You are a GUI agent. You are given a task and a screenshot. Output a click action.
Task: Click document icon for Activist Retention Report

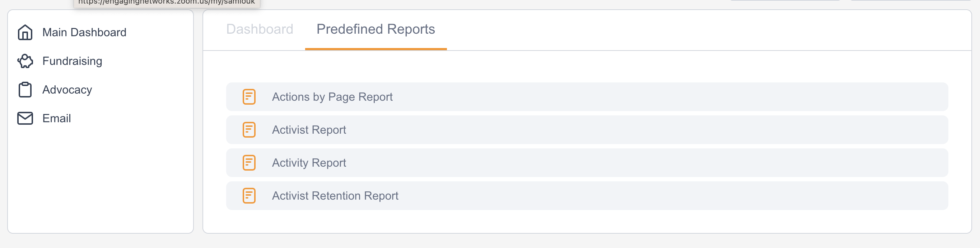(x=249, y=196)
